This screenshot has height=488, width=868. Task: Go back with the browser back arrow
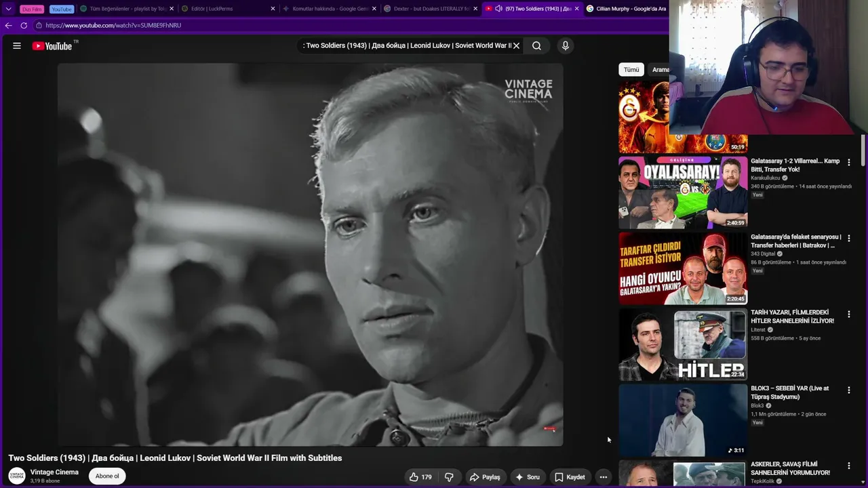(8, 25)
